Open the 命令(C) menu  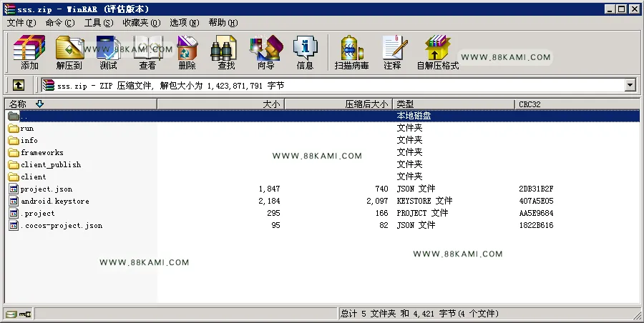coord(60,23)
